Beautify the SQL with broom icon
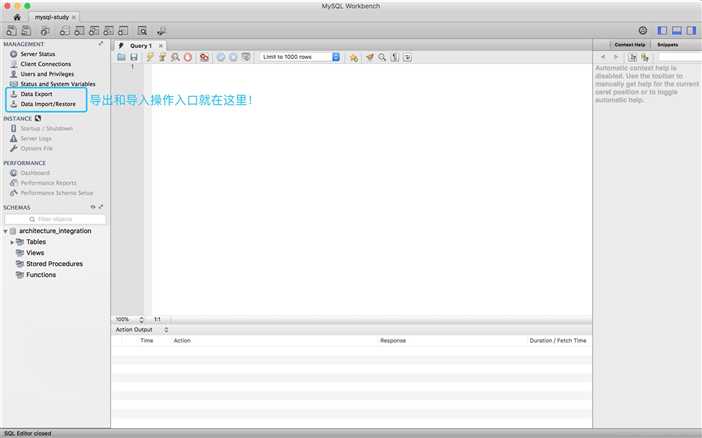 tap(370, 57)
